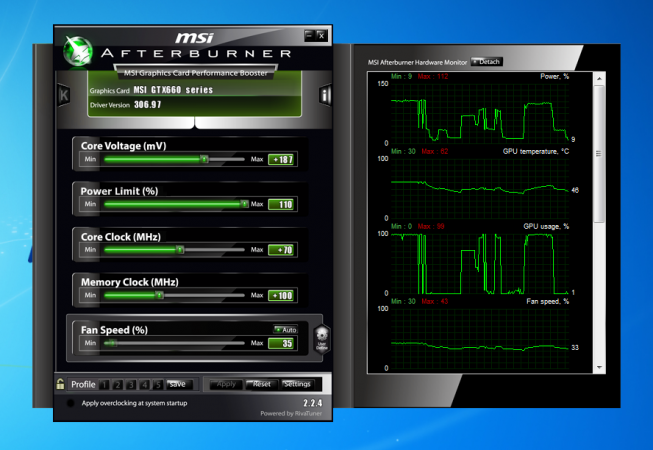Screen dimensions: 653x450
Task: Click the Core Clock +70 value field
Action: click(x=281, y=250)
